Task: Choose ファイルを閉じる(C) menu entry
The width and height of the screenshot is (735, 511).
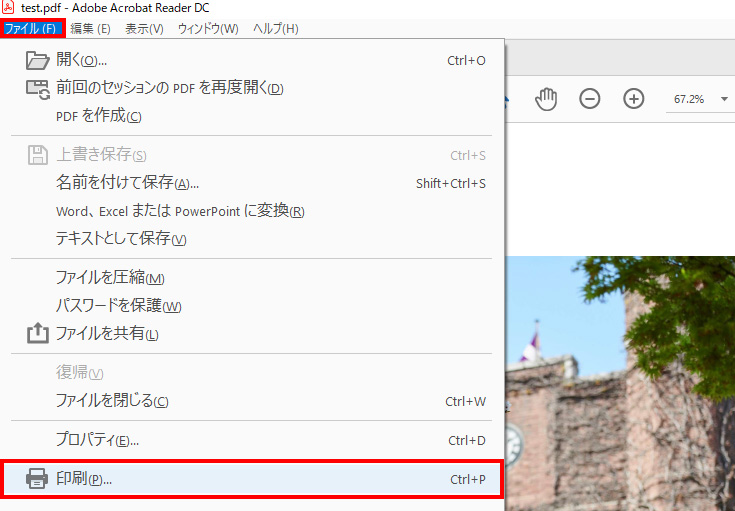Action: pyautogui.click(x=112, y=401)
